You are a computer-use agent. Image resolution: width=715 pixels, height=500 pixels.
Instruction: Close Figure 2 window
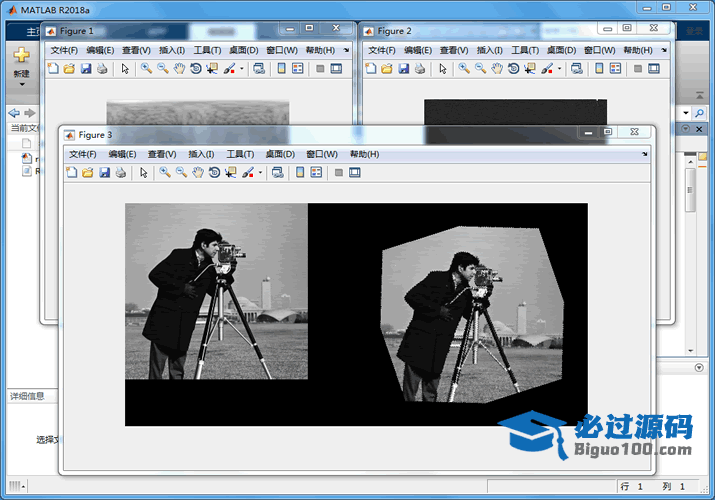click(x=653, y=28)
